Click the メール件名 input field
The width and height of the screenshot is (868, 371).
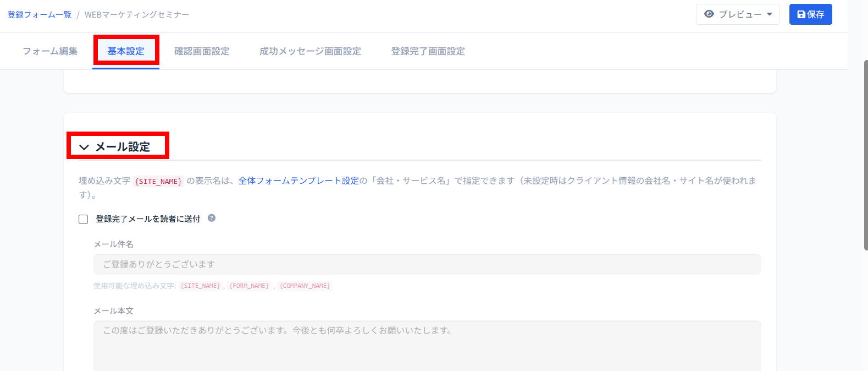pyautogui.click(x=427, y=264)
